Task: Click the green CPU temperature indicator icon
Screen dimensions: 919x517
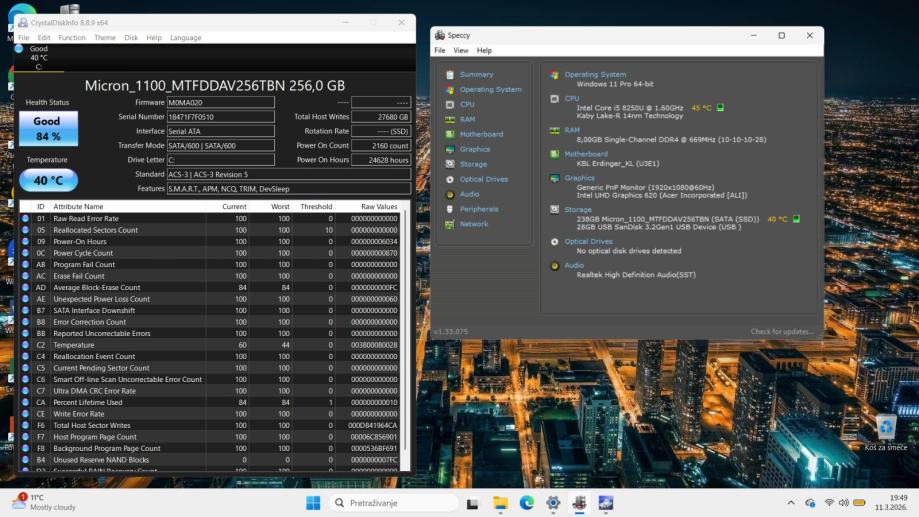Action: (720, 108)
